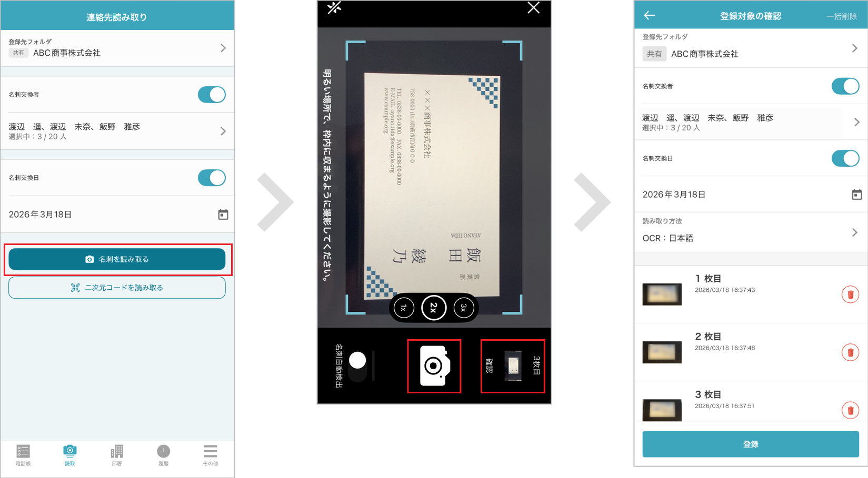Expand selected exchangers list on confirmation screen
This screenshot has height=478, width=868.
tap(856, 122)
